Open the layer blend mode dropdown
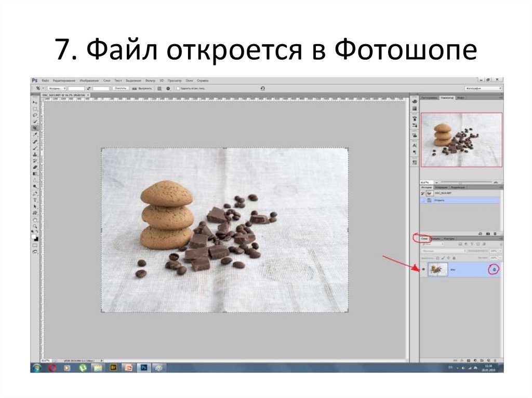The image size is (532, 398). (444, 251)
